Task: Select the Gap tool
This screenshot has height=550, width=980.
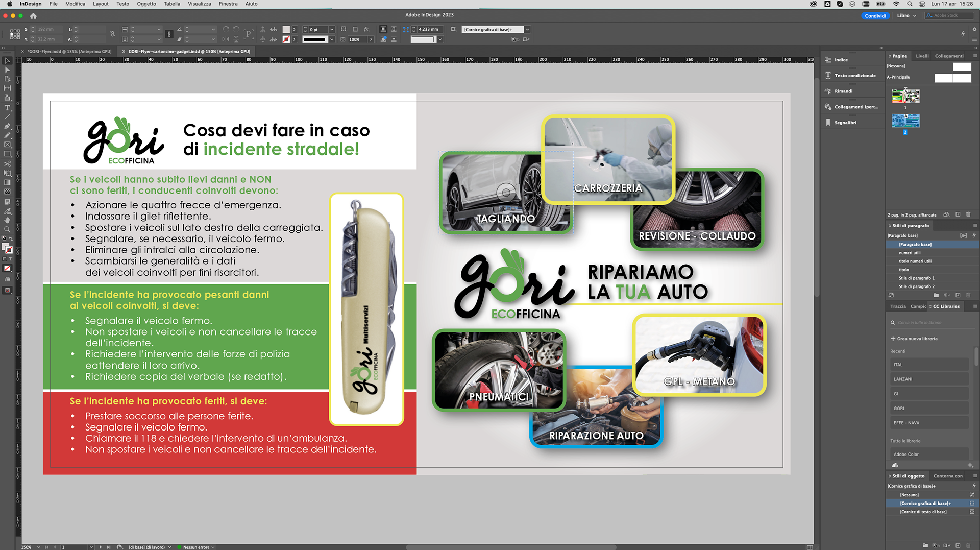Action: (7, 88)
